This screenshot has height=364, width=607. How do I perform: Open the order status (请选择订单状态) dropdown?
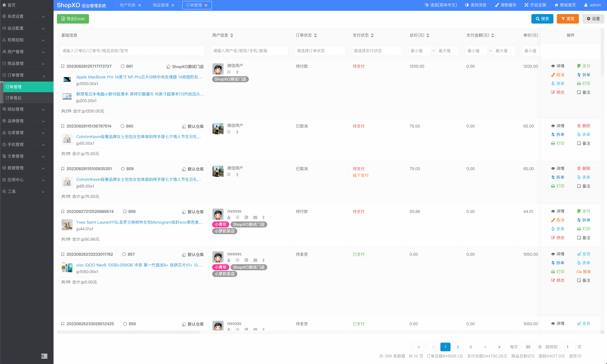320,51
